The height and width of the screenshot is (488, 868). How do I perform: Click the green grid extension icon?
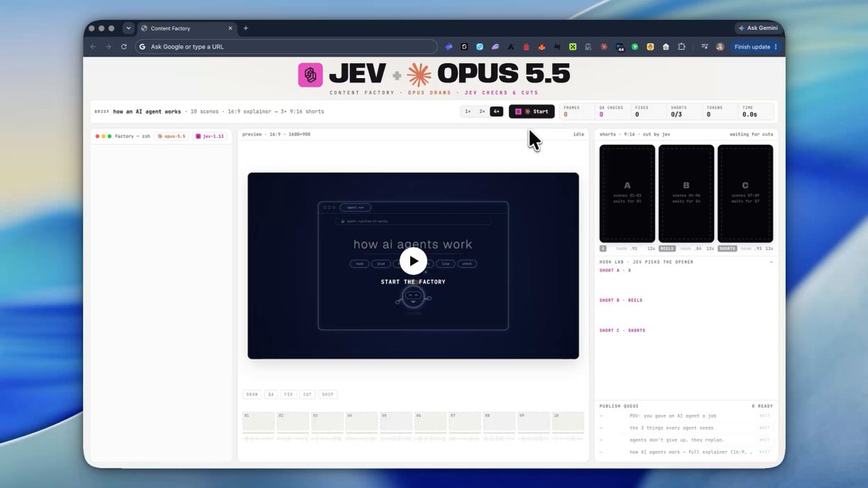coord(572,46)
